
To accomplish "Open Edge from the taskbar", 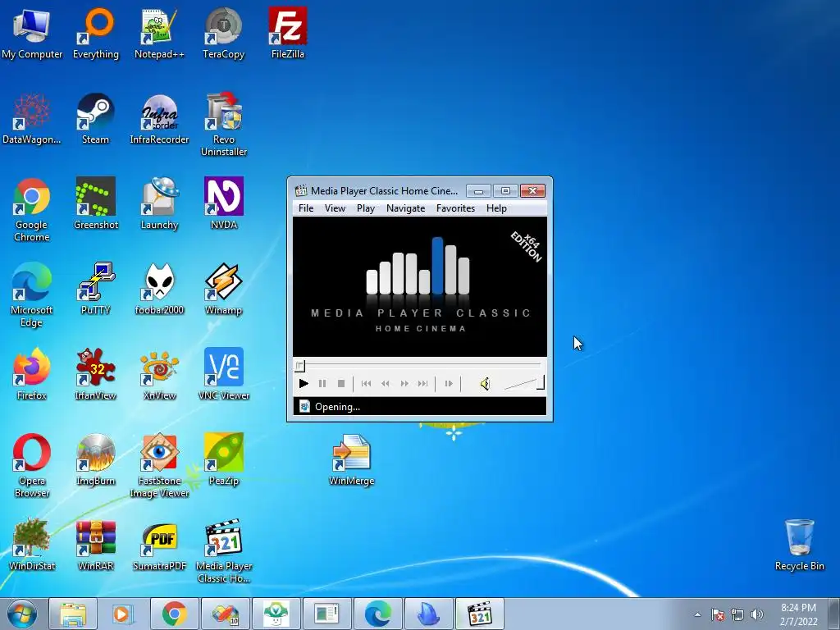I will 377,614.
